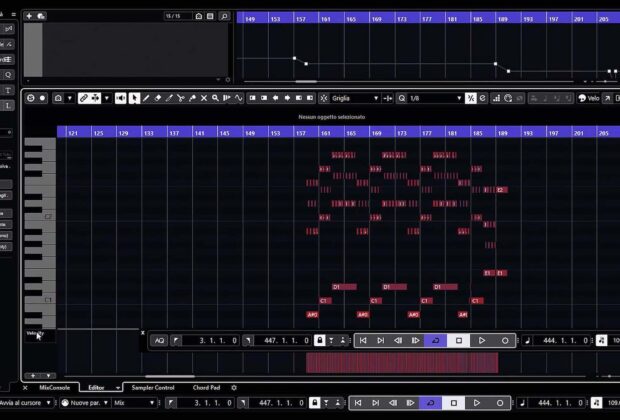Click bar 161 on the editor ruler
Viewport: 620px width, 420px height.
[x=325, y=133]
